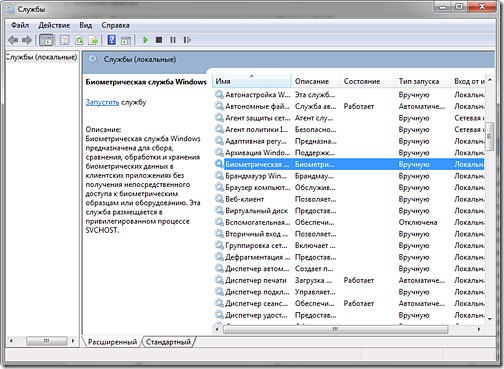
Task: Open the Справка menu
Action: click(115, 25)
